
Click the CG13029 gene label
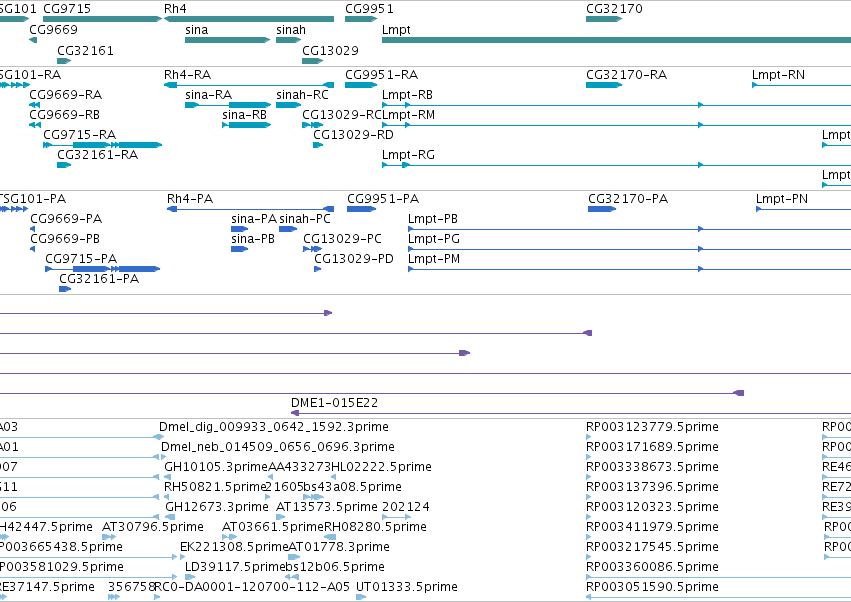point(331,50)
